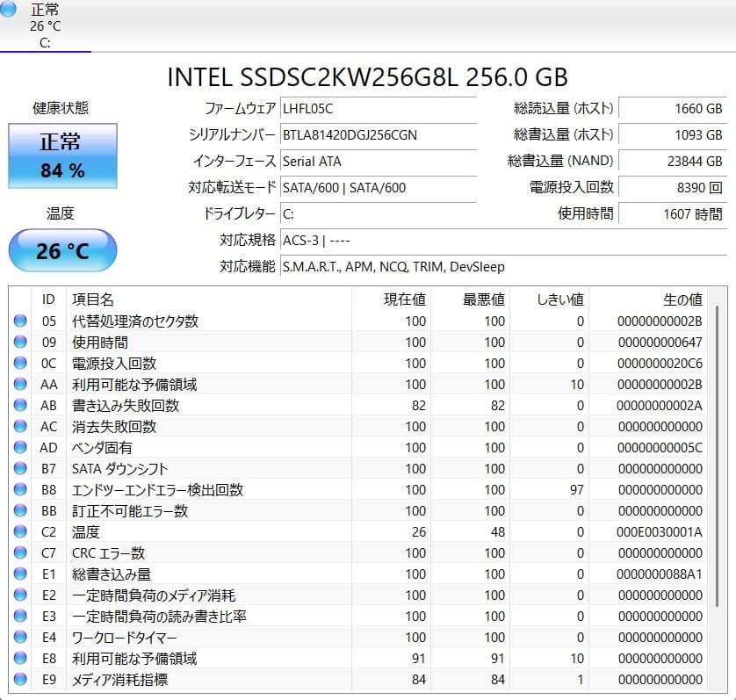This screenshot has height=700, width=736.
Task: Click the 総書込量 (NAND) label
Action: click(x=560, y=161)
